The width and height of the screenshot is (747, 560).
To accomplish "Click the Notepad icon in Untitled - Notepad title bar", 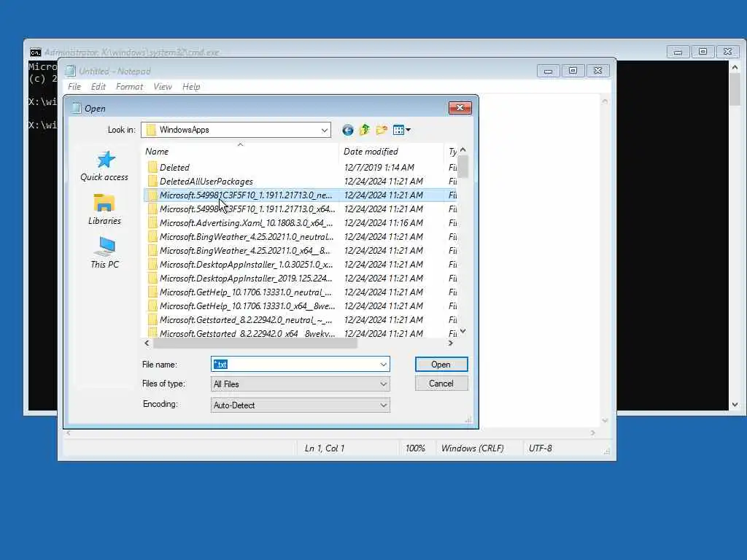I will click(x=71, y=71).
